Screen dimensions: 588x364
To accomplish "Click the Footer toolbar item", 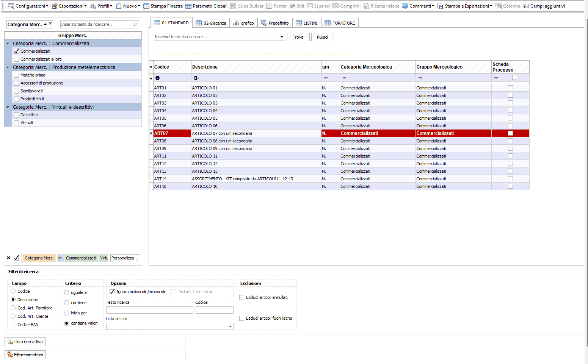I will [x=276, y=6].
